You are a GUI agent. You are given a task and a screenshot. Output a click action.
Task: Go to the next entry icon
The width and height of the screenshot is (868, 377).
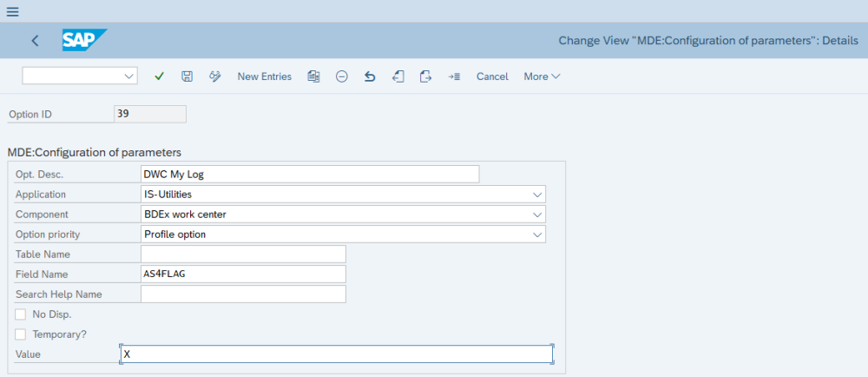pos(425,76)
